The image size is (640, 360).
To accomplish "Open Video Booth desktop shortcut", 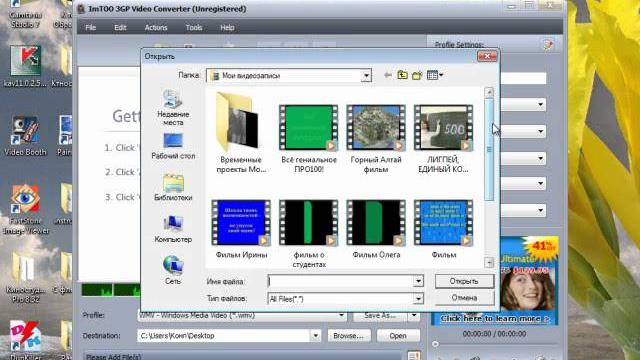I will (25, 136).
